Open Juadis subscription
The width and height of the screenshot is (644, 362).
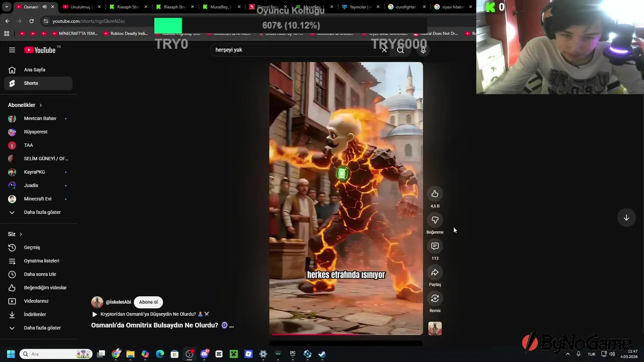(38, 186)
